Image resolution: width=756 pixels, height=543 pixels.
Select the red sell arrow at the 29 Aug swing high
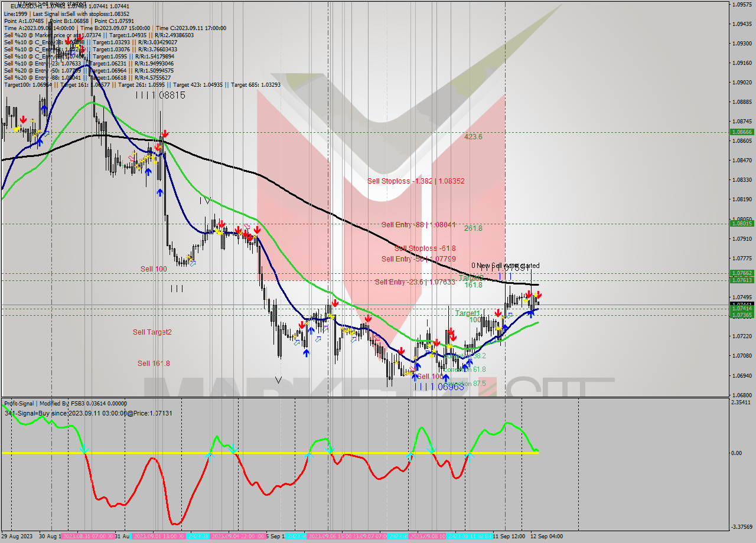22,121
